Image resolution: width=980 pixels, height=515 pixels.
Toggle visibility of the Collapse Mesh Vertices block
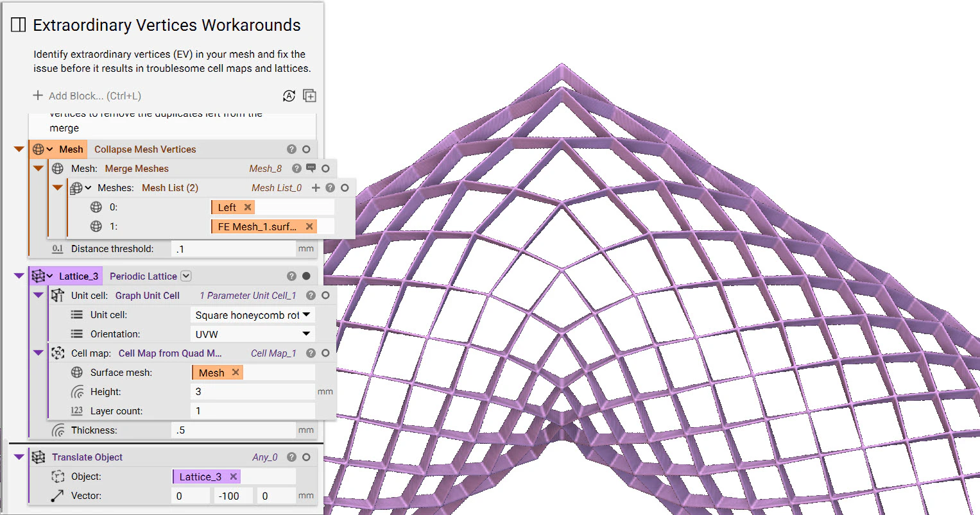(x=306, y=149)
